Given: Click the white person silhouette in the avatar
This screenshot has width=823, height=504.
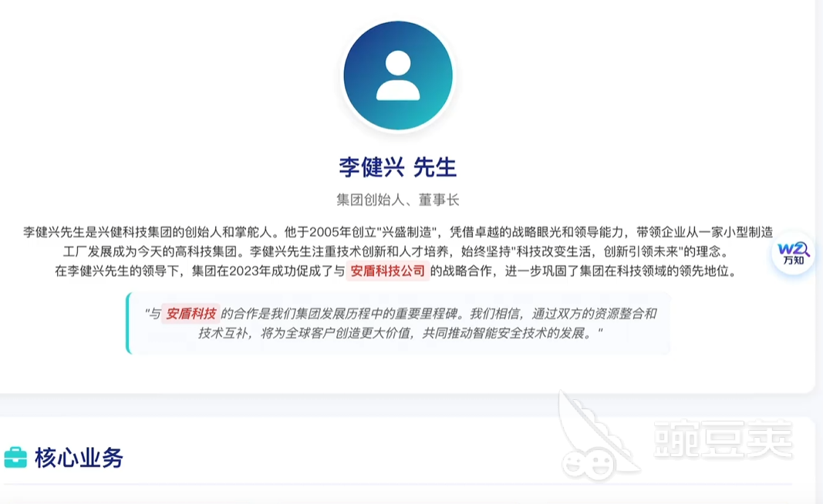Looking at the screenshot, I should coord(398,76).
